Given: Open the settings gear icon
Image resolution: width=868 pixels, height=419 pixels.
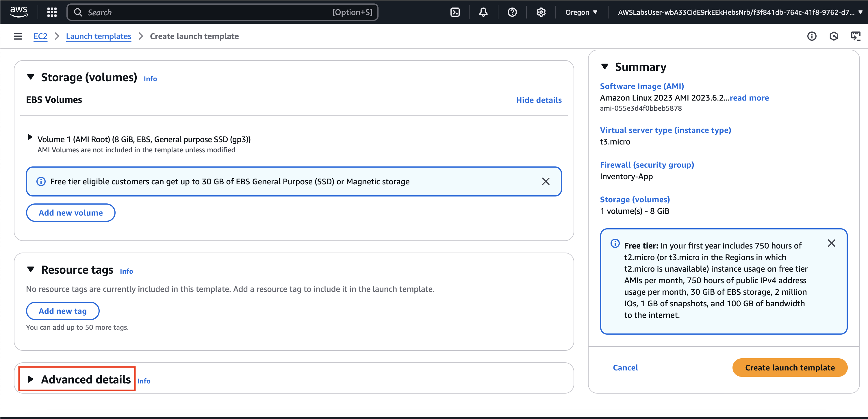Looking at the screenshot, I should click(x=541, y=12).
